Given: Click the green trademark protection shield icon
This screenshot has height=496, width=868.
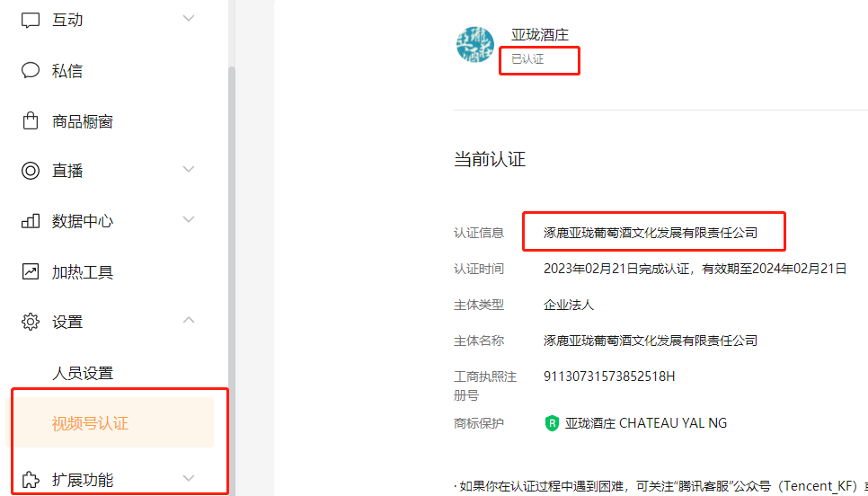Looking at the screenshot, I should (x=552, y=423).
